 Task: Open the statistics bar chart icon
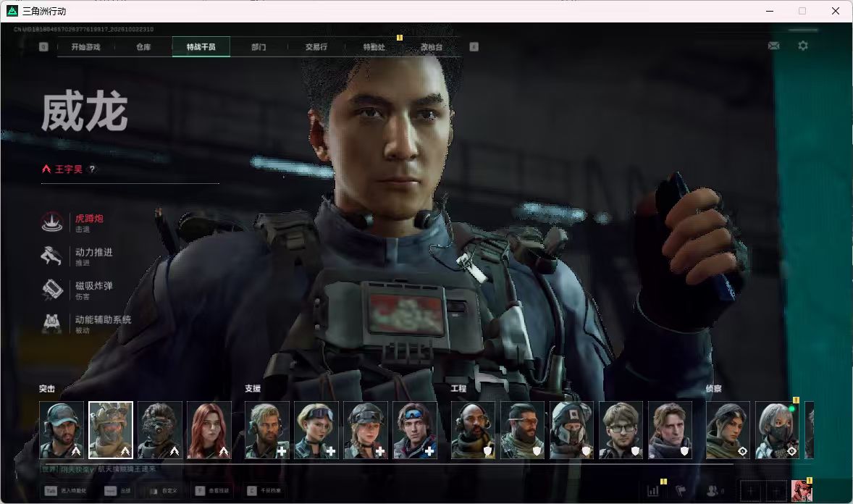pyautogui.click(x=653, y=491)
